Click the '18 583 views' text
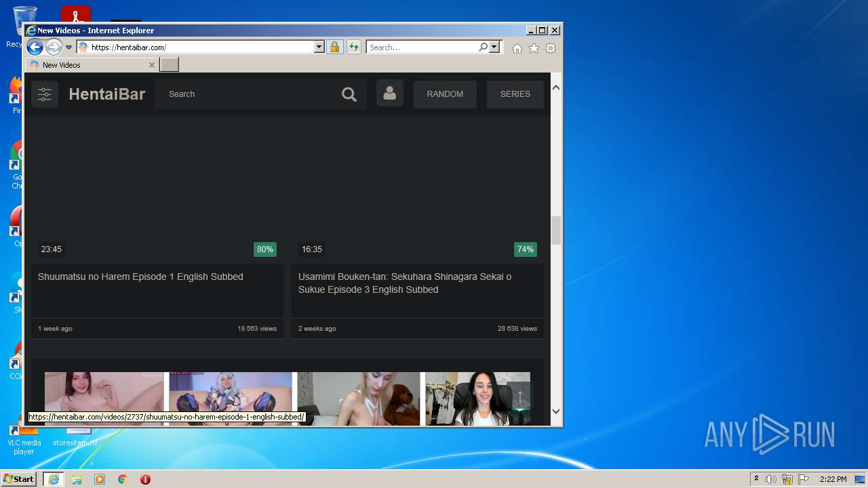The width and height of the screenshot is (868, 488). point(257,329)
